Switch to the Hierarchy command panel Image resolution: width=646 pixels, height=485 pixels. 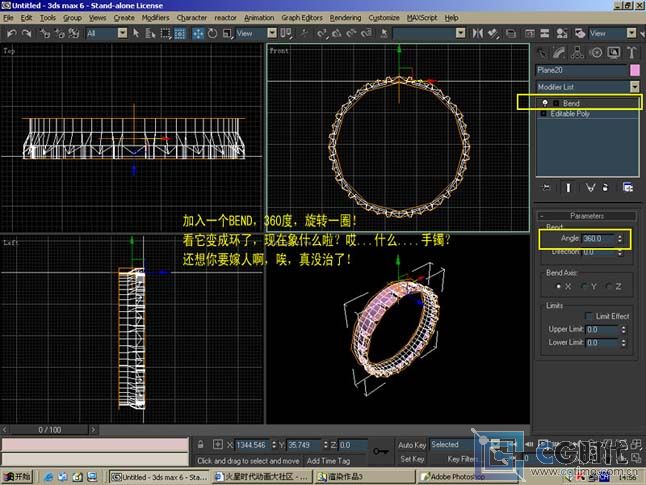[x=577, y=52]
